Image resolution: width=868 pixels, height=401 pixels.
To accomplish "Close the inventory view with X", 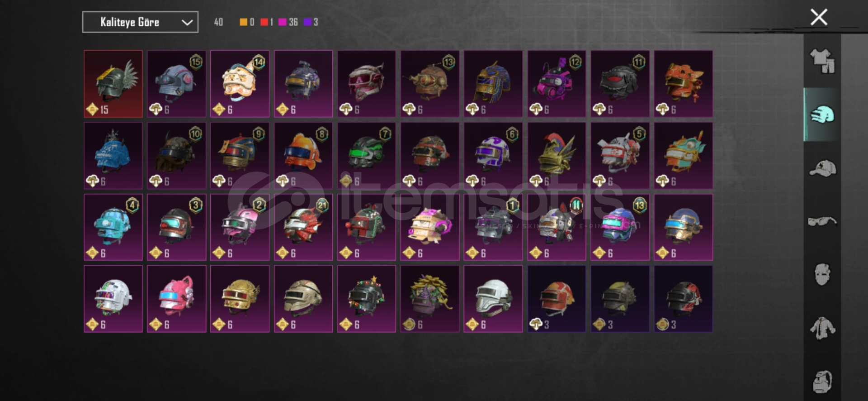I will click(x=819, y=17).
